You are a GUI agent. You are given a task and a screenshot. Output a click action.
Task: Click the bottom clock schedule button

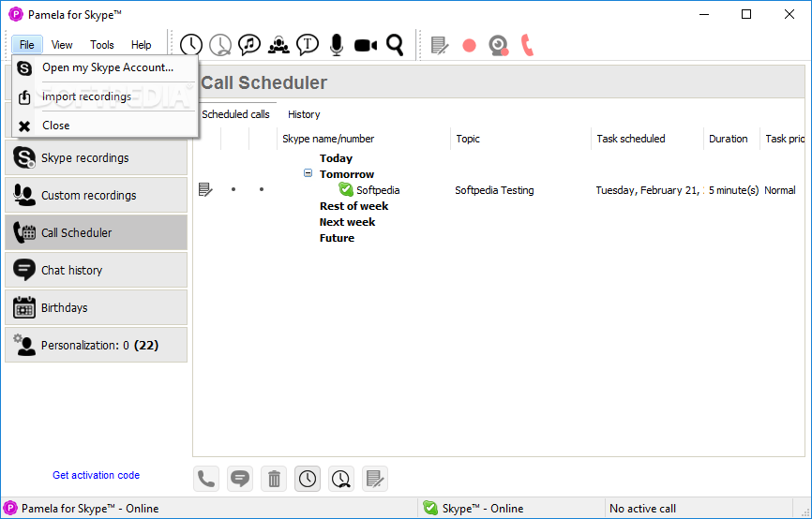pyautogui.click(x=308, y=479)
